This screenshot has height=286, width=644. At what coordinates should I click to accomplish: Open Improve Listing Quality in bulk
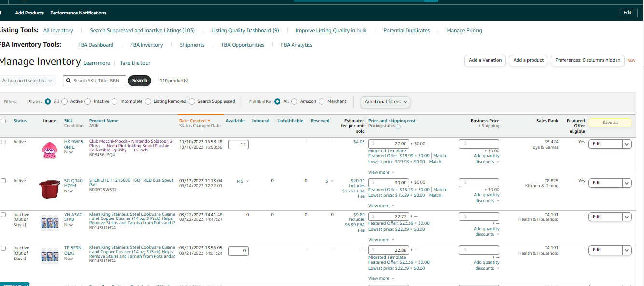pyautogui.click(x=331, y=30)
